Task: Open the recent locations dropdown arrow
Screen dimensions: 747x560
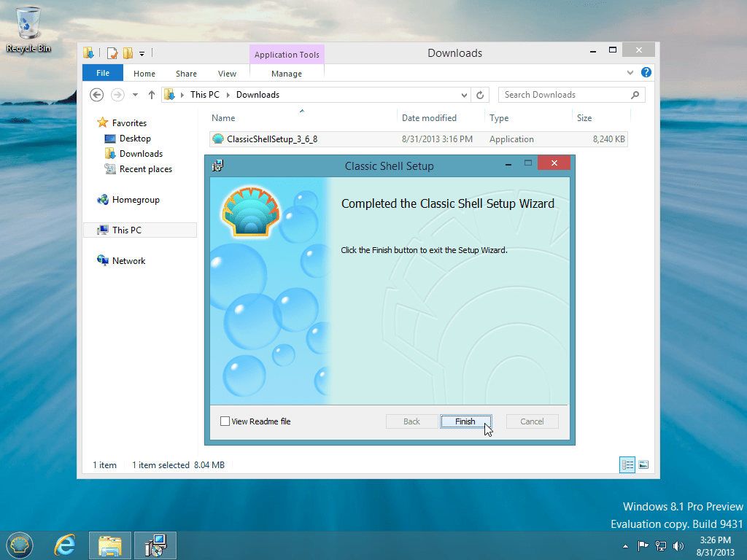Action: coord(135,95)
